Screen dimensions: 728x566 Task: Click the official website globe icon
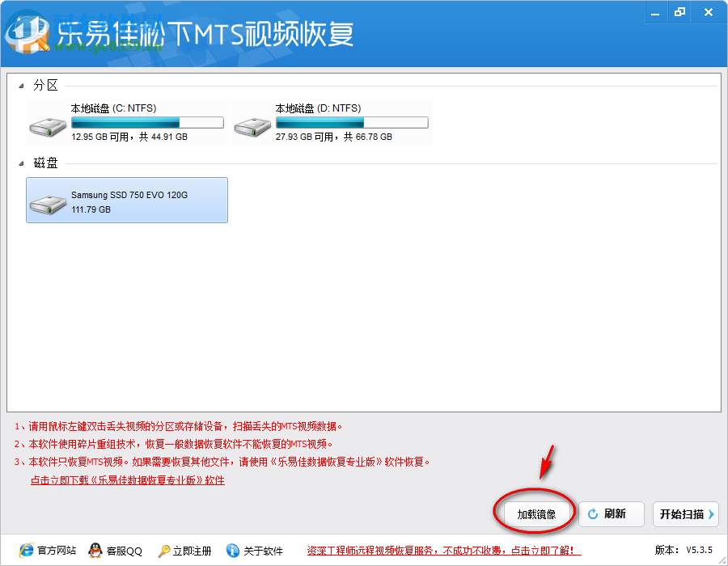[x=27, y=551]
